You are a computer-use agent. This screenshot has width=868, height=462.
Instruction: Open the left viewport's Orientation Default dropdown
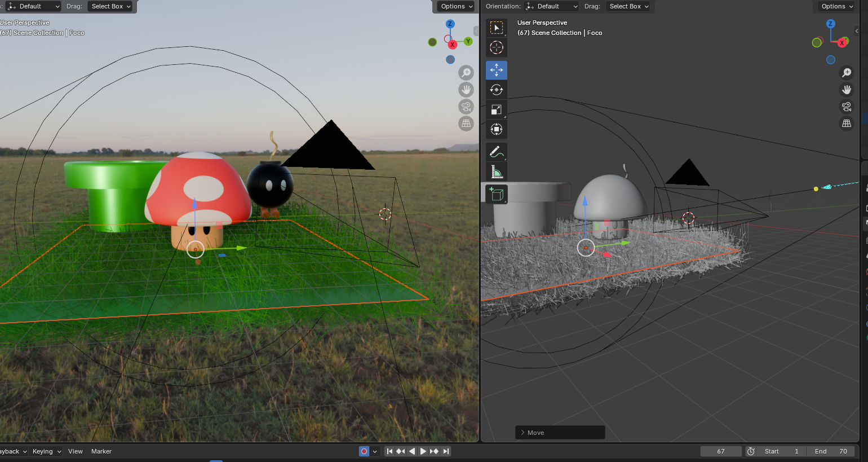pos(33,6)
